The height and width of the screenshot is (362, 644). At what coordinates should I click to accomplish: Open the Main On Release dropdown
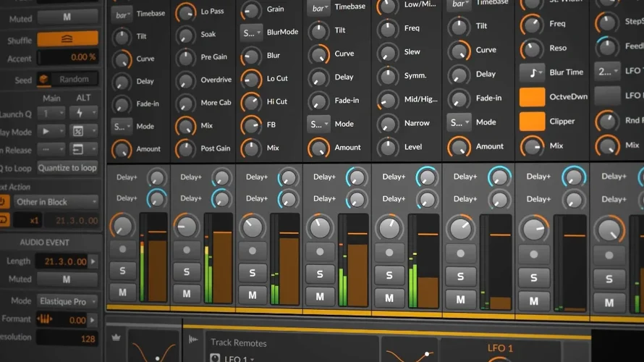(51, 150)
